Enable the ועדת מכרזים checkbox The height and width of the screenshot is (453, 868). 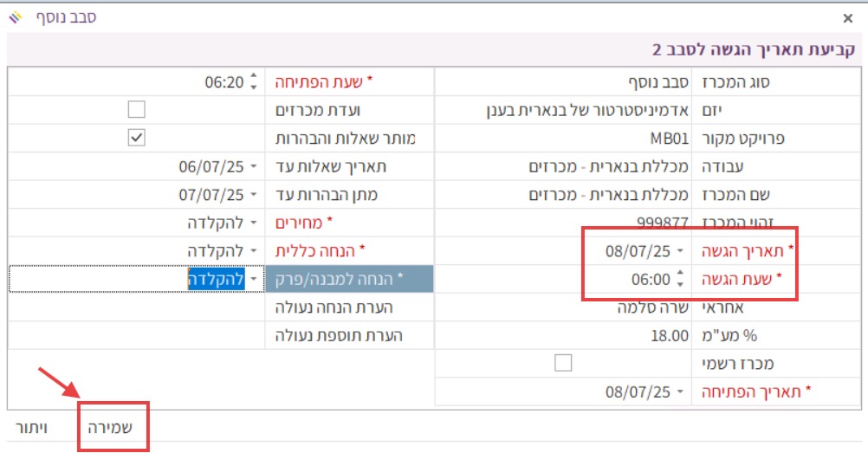pos(136,110)
